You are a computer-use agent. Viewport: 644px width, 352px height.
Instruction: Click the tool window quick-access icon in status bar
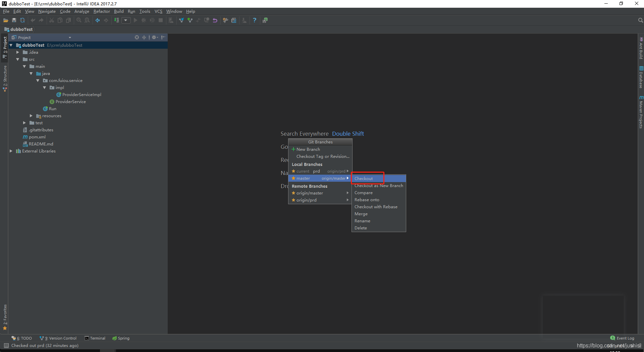click(6, 346)
